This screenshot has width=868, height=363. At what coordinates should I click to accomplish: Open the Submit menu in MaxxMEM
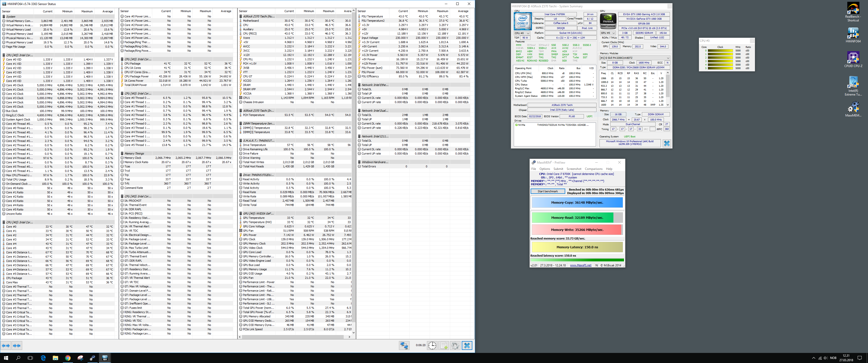(558, 169)
